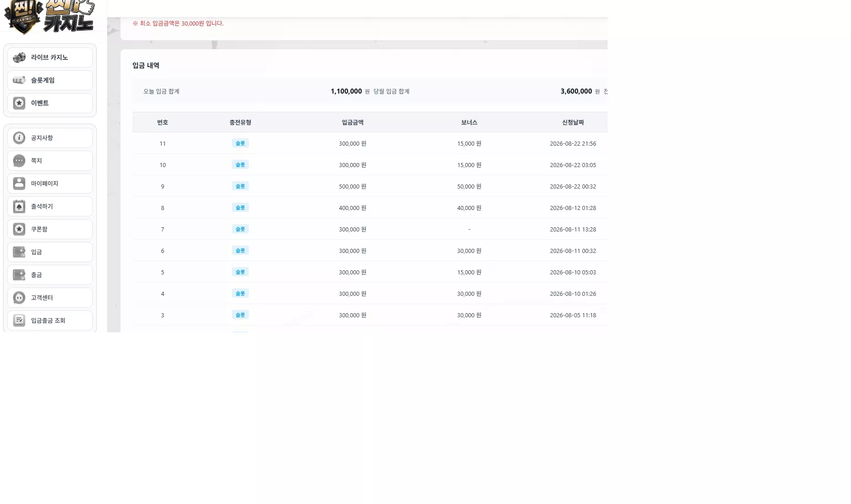
Task: Click date 2026-08-22 21:56
Action: (x=573, y=143)
